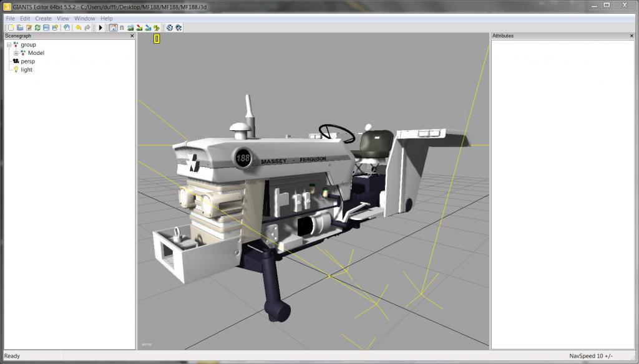Click the first dark gear toolbar icon
This screenshot has width=639, height=364.
point(170,27)
